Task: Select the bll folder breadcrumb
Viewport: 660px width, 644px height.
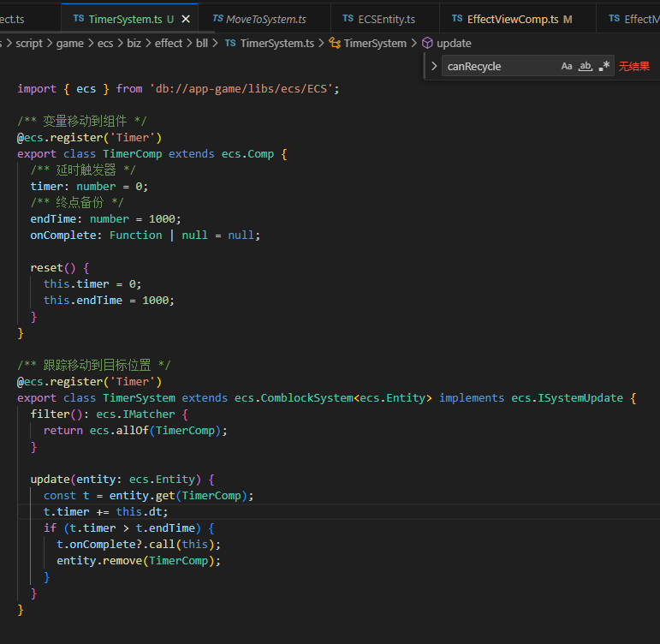Action: [x=202, y=43]
